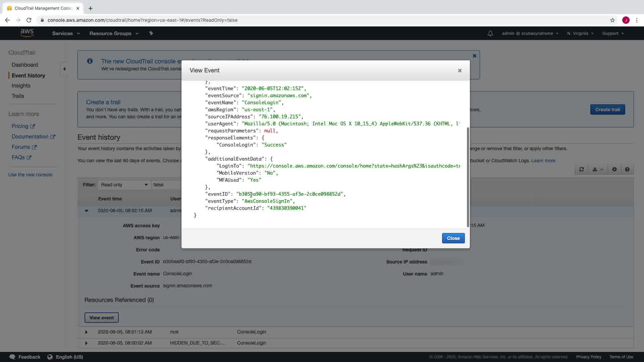
Task: Click the View Event dialog scrollbar
Action: coord(468,177)
